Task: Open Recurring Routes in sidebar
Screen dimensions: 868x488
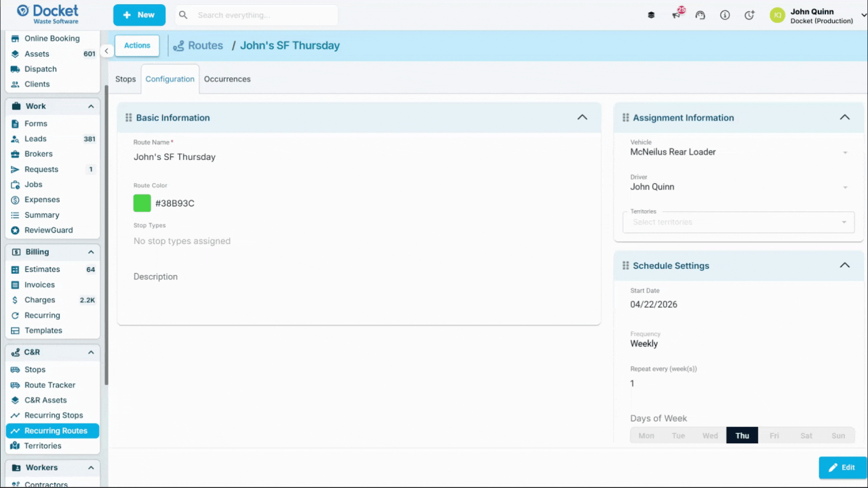Action: tap(52, 430)
